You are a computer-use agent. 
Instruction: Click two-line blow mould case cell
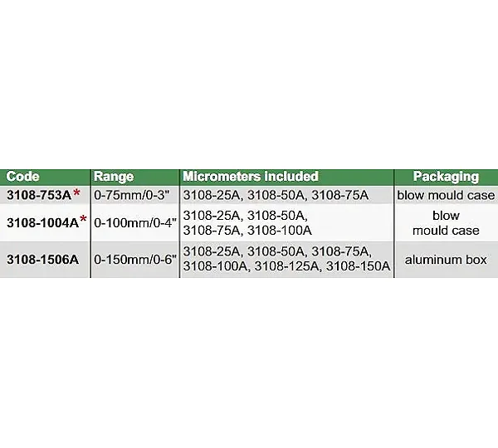coord(446,223)
